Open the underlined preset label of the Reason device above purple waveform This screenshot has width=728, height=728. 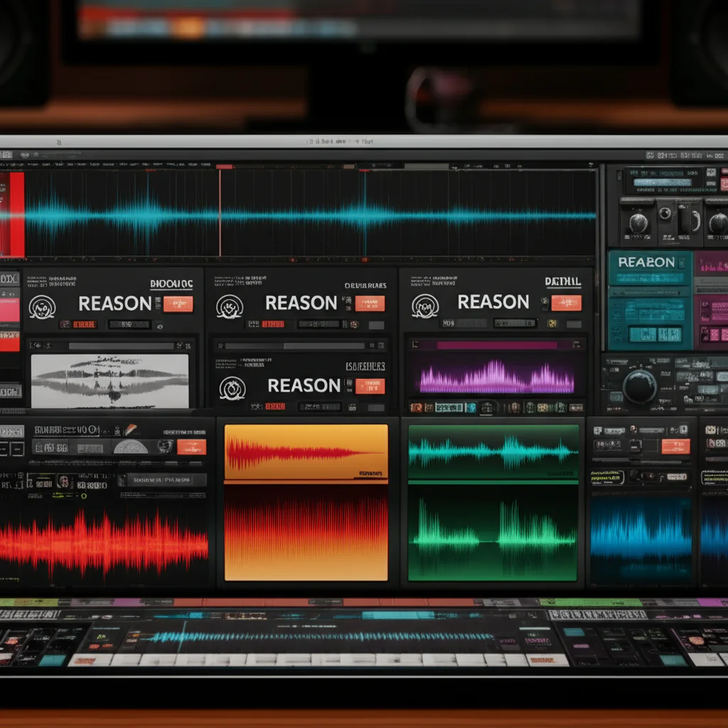(563, 282)
